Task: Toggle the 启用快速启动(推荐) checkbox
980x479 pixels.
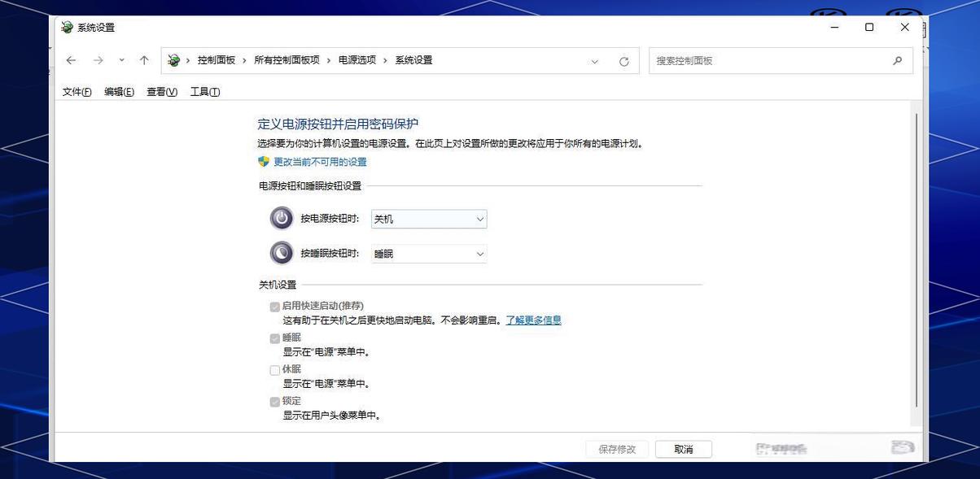Action: tap(275, 306)
